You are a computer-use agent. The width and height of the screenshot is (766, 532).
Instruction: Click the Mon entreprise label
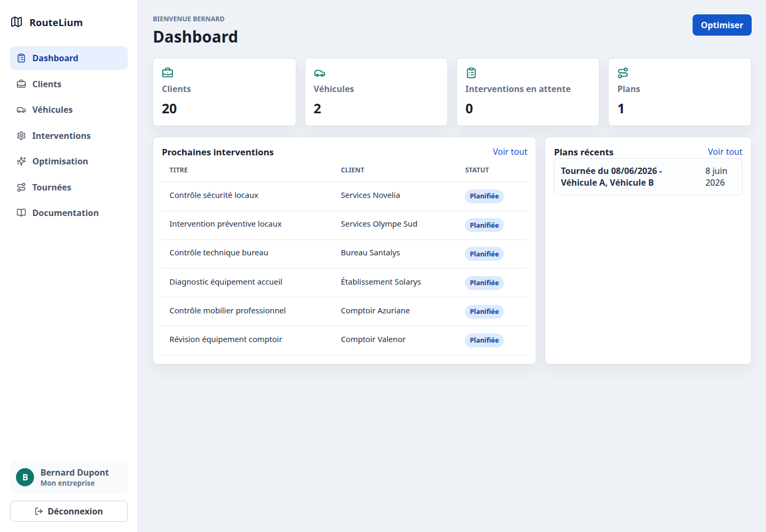coord(68,483)
